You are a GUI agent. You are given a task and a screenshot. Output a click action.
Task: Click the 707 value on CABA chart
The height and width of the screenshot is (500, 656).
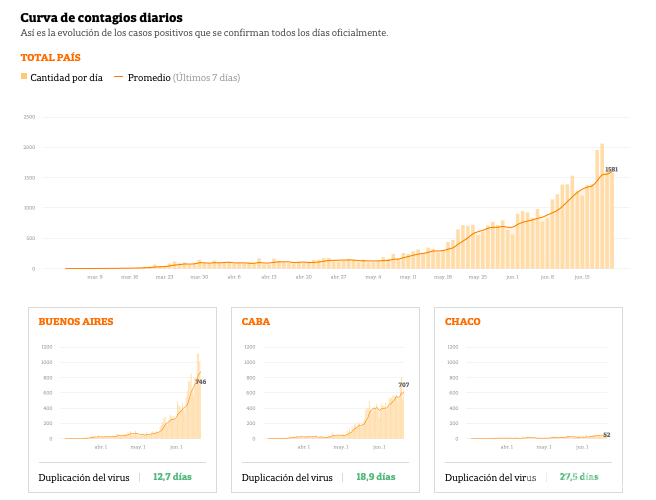[404, 385]
